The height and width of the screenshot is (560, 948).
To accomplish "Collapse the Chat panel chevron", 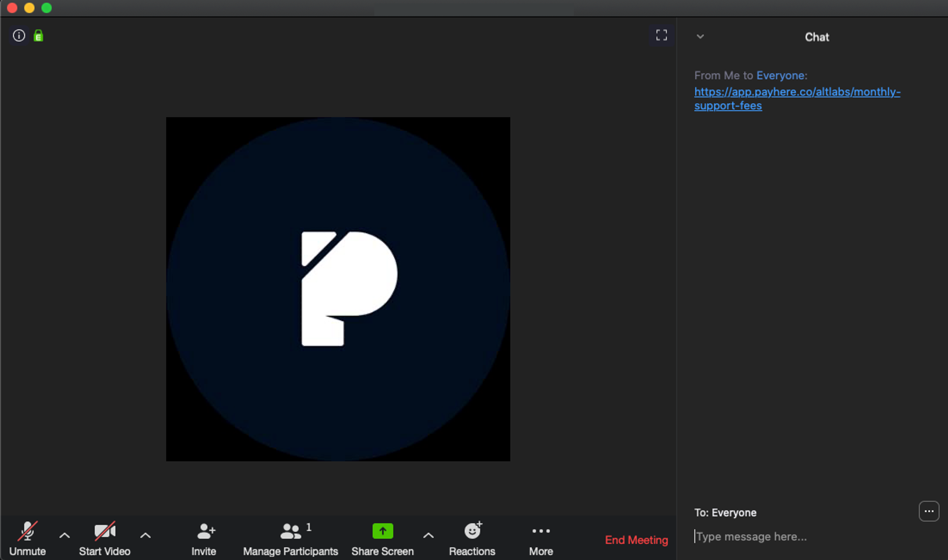I will pyautogui.click(x=700, y=37).
